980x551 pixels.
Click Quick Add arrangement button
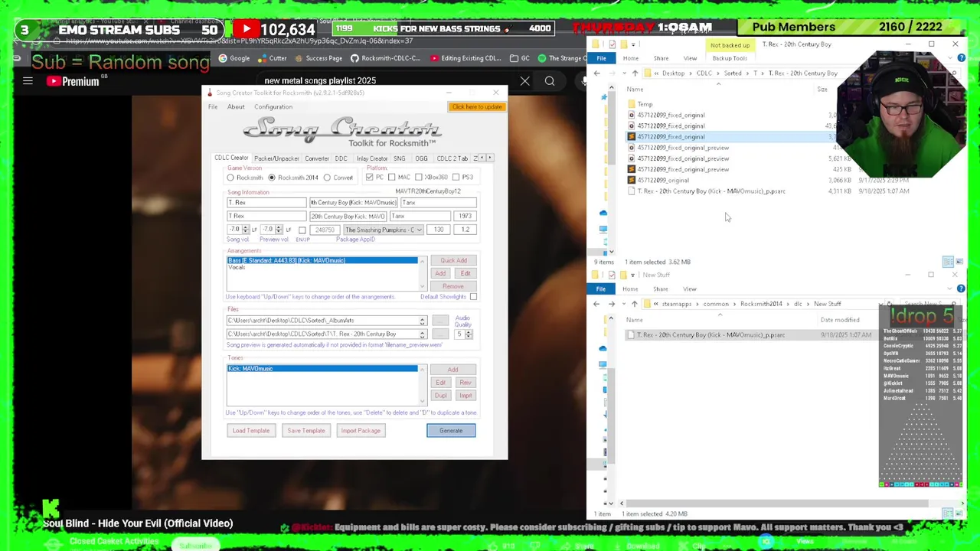click(453, 261)
